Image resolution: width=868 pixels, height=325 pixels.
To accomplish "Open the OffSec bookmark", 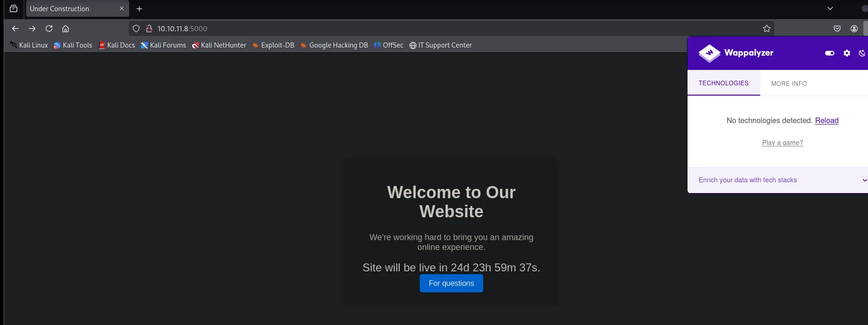I will 389,45.
